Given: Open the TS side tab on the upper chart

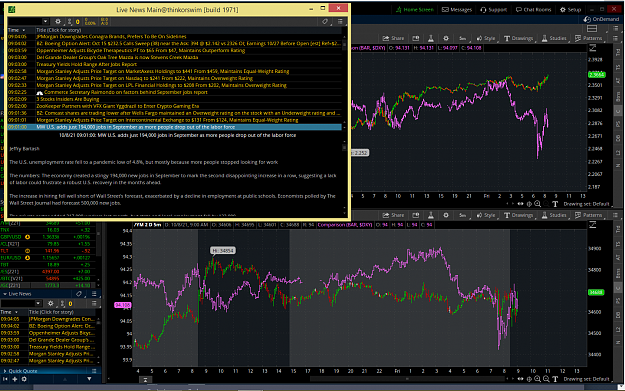Looking at the screenshot, I should click(618, 67).
